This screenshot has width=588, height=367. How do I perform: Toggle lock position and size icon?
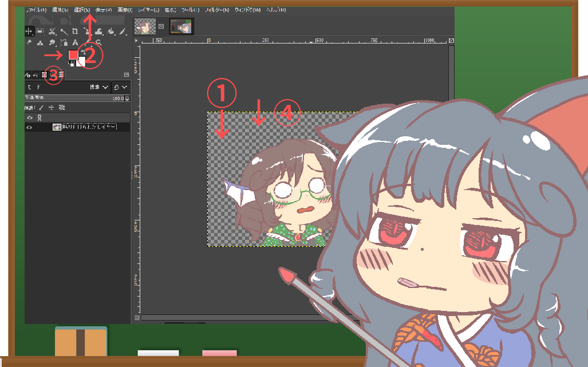tap(52, 108)
